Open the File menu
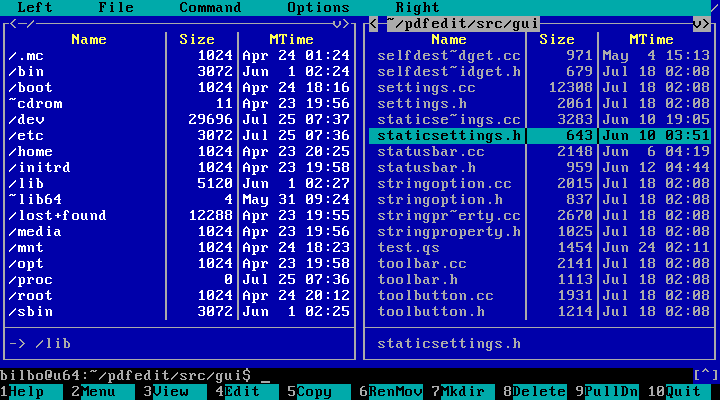720x400 pixels. tap(116, 7)
